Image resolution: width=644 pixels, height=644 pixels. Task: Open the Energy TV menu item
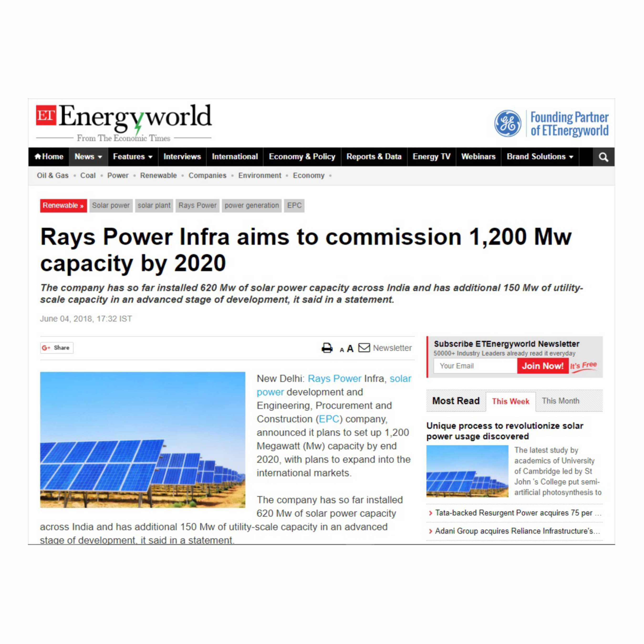click(431, 157)
